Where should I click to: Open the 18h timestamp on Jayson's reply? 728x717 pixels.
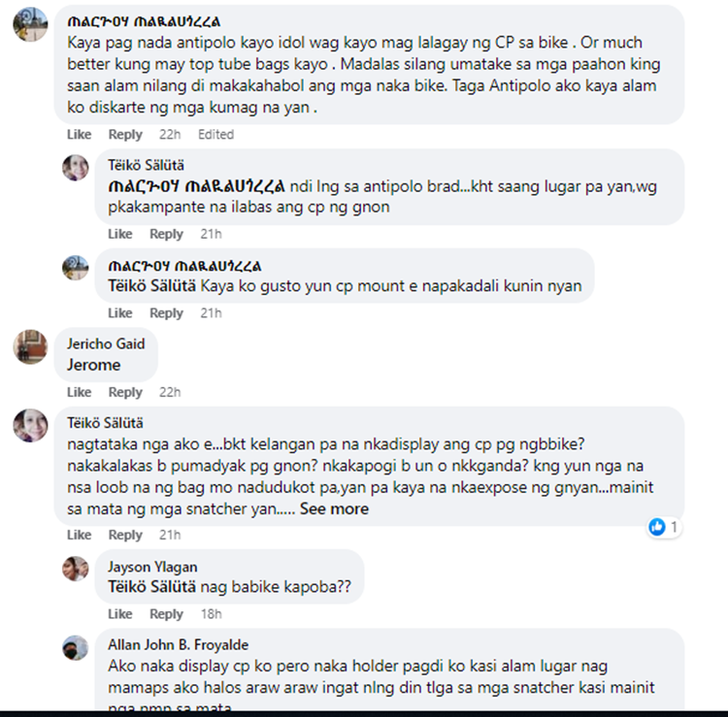[x=211, y=614]
